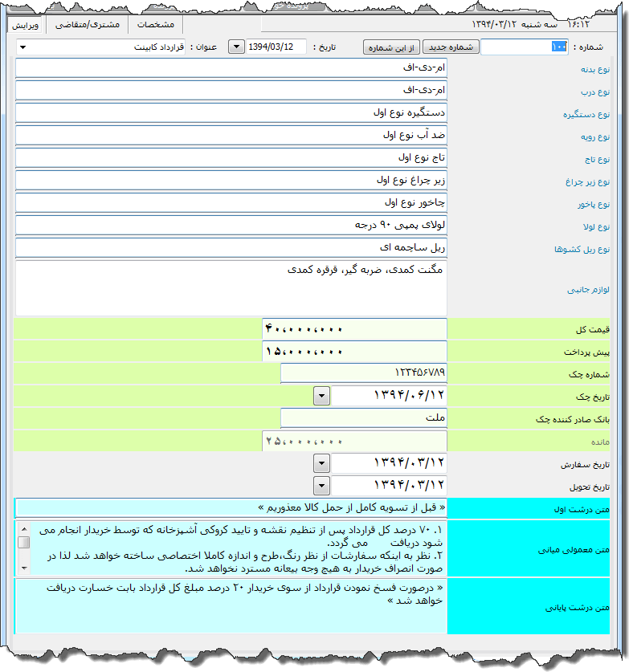Click the نوع پاخور field
Screen dimensions: 629x672
click(x=231, y=202)
